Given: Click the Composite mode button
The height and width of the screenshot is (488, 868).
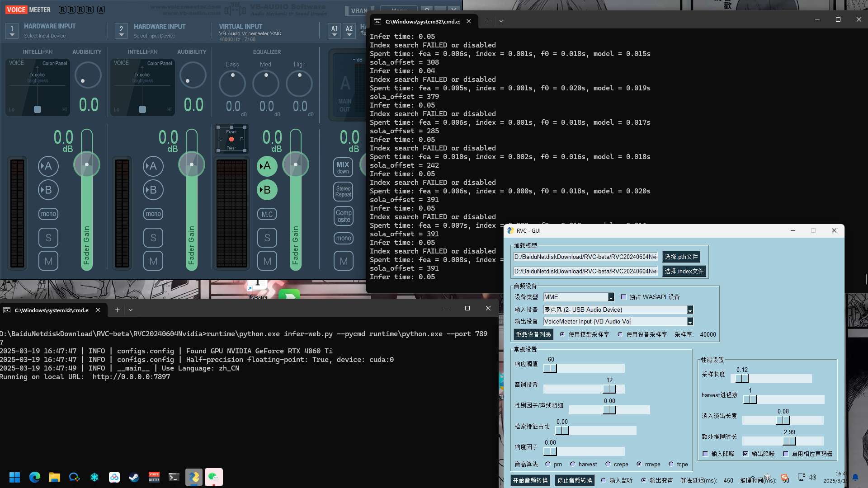Looking at the screenshot, I should click(x=344, y=216).
